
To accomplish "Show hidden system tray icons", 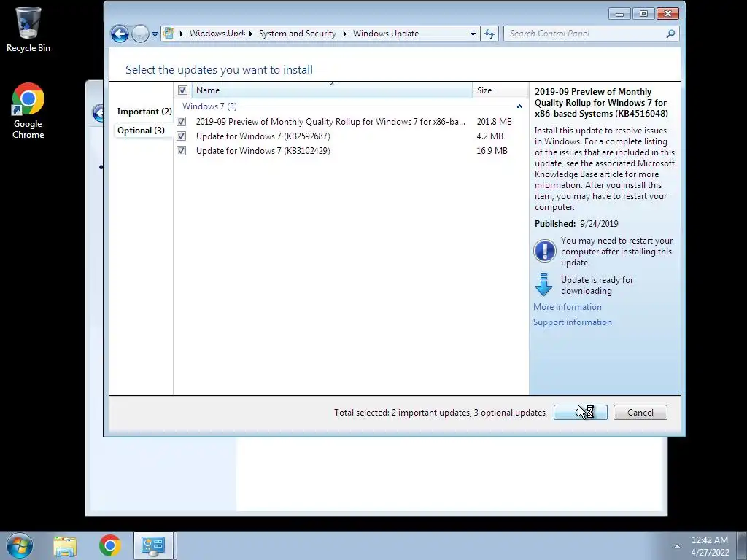I will [x=677, y=545].
